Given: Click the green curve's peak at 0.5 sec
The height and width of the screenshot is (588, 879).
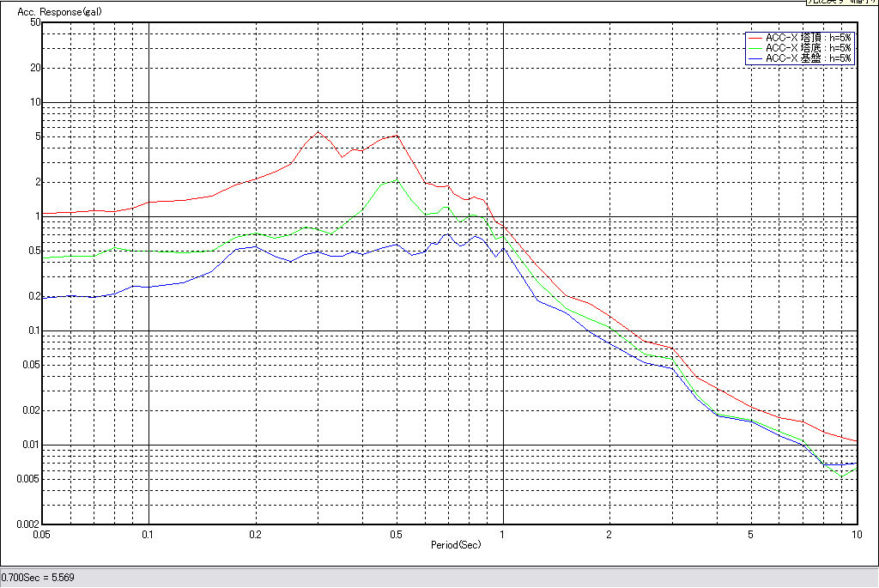Looking at the screenshot, I should pos(396,180).
